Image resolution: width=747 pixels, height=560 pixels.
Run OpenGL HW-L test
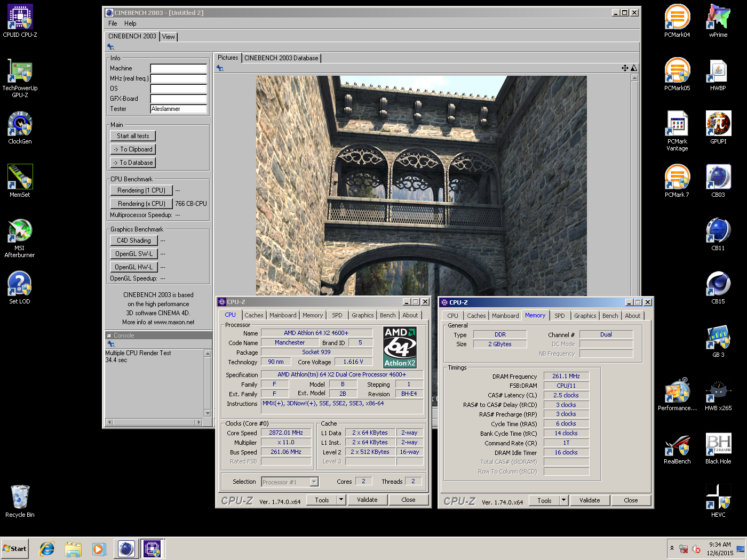click(134, 267)
